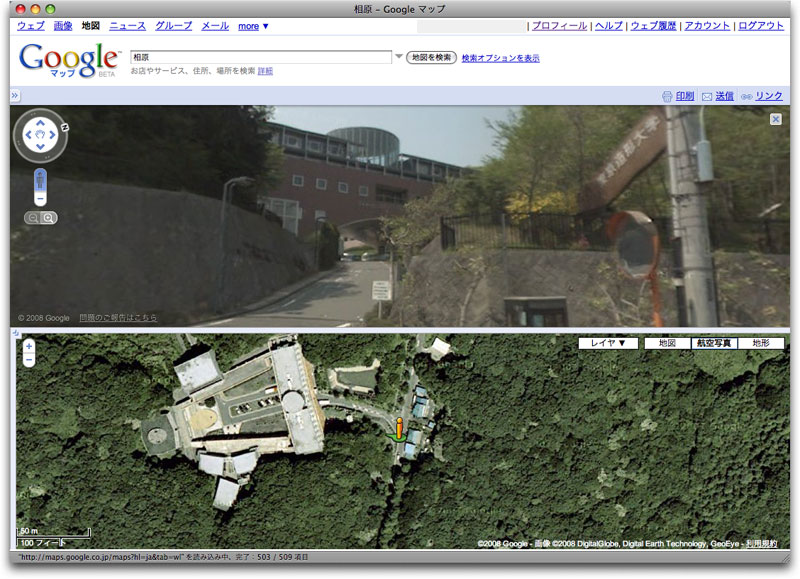Open the 画像 images link

click(x=63, y=26)
